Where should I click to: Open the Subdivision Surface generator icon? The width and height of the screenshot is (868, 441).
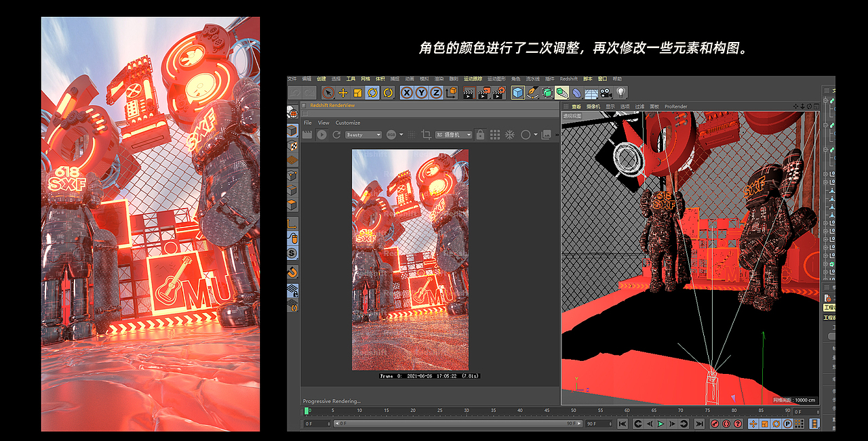coord(547,93)
